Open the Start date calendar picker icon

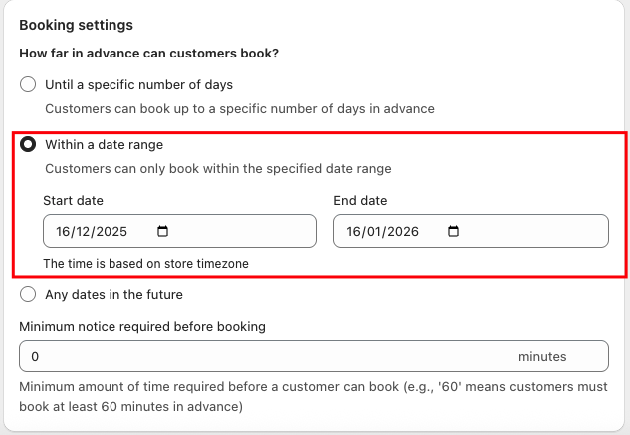pos(163,232)
